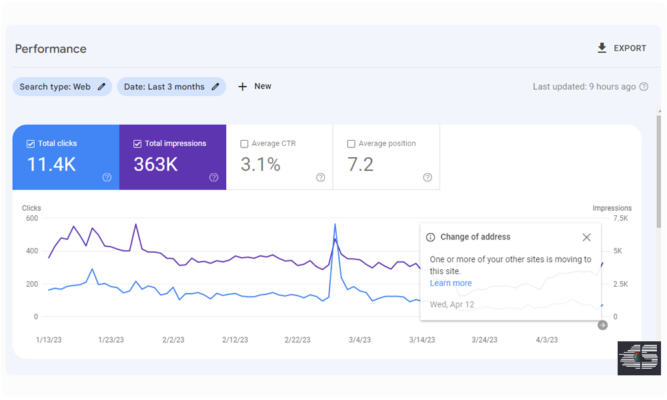Click the Clicks axis title

pos(31,208)
